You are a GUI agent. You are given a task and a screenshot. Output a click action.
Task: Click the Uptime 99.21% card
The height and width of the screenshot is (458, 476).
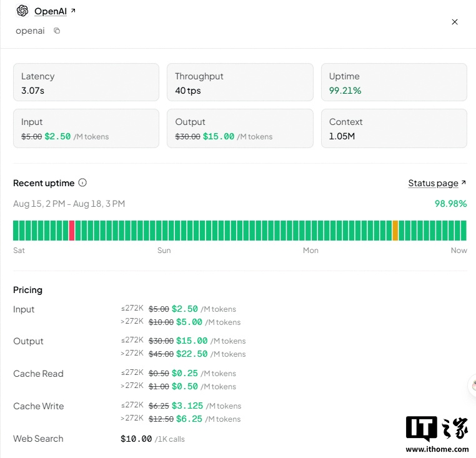coord(394,82)
